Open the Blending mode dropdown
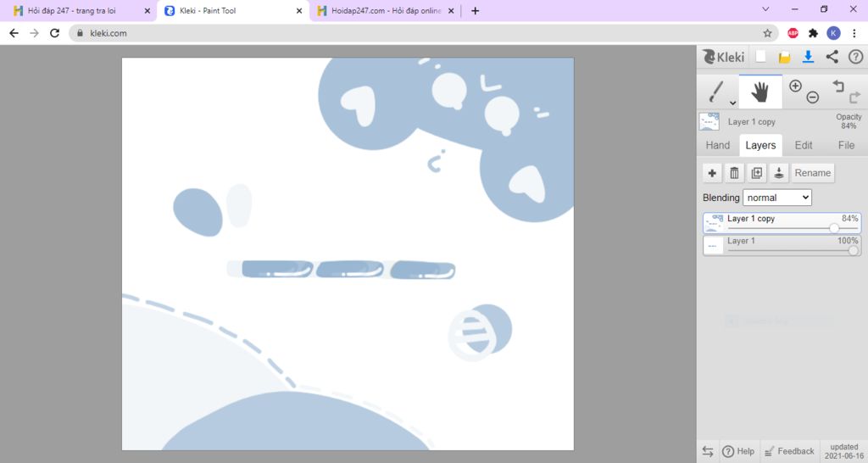Image resolution: width=868 pixels, height=463 pixels. 777,198
